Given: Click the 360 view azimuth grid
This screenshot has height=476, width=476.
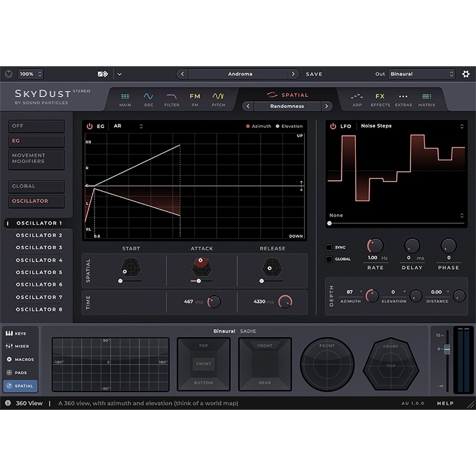Looking at the screenshot, I should point(111,364).
